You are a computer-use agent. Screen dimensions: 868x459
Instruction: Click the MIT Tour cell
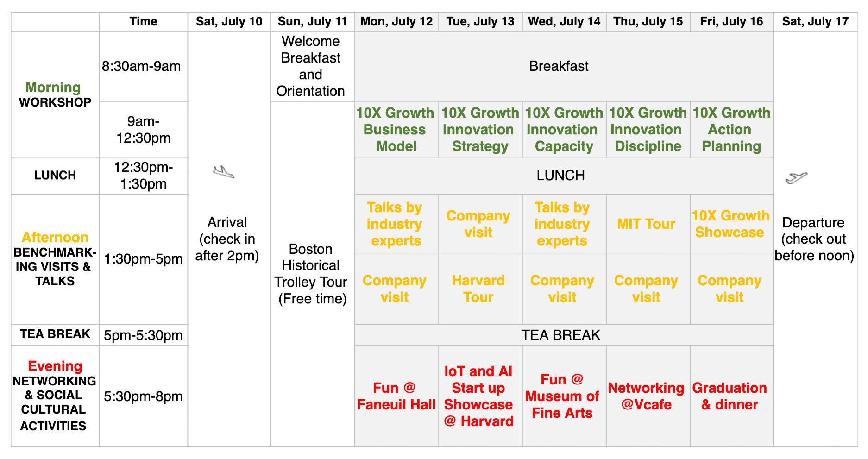click(648, 224)
